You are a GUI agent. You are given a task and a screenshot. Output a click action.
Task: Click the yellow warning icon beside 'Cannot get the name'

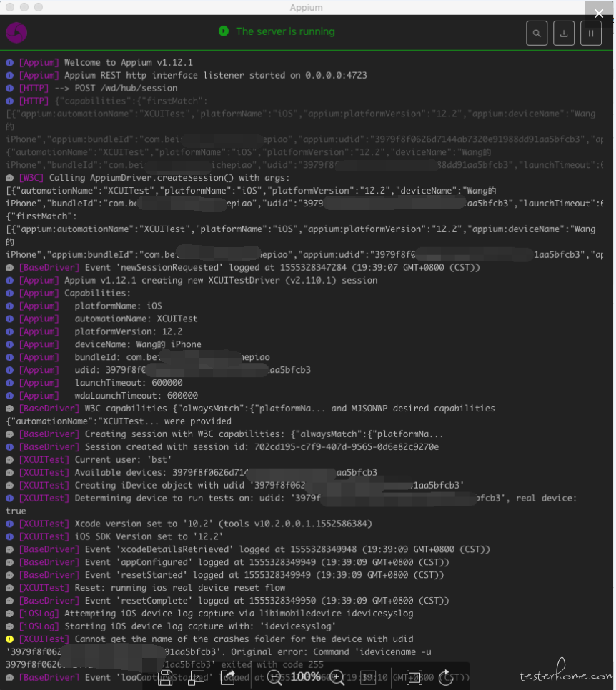9,639
